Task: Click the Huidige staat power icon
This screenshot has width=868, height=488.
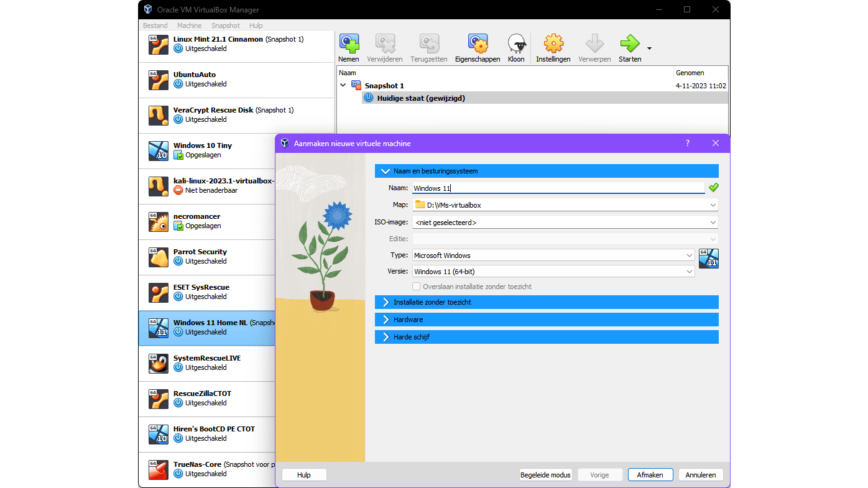Action: pyautogui.click(x=369, y=98)
